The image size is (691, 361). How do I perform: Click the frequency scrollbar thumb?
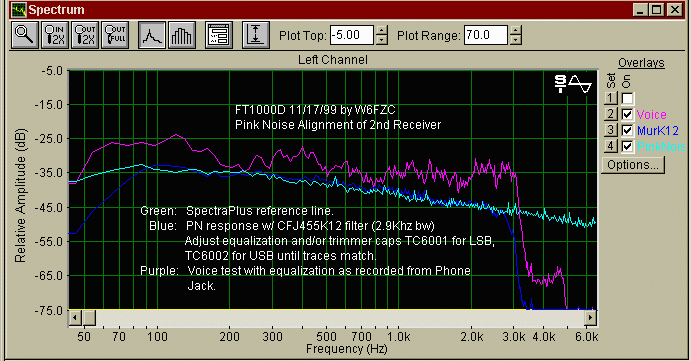[89, 317]
